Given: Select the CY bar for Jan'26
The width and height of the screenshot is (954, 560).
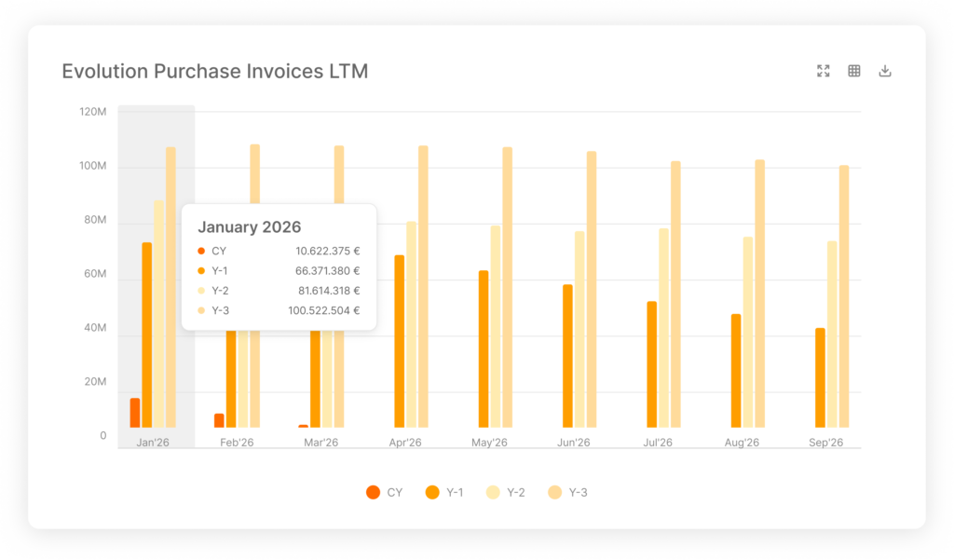Looking at the screenshot, I should [x=135, y=413].
